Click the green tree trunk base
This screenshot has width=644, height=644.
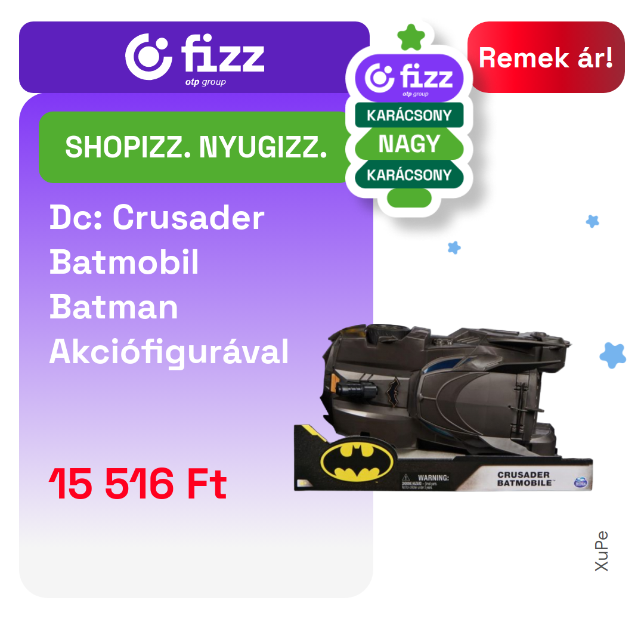[x=409, y=198]
